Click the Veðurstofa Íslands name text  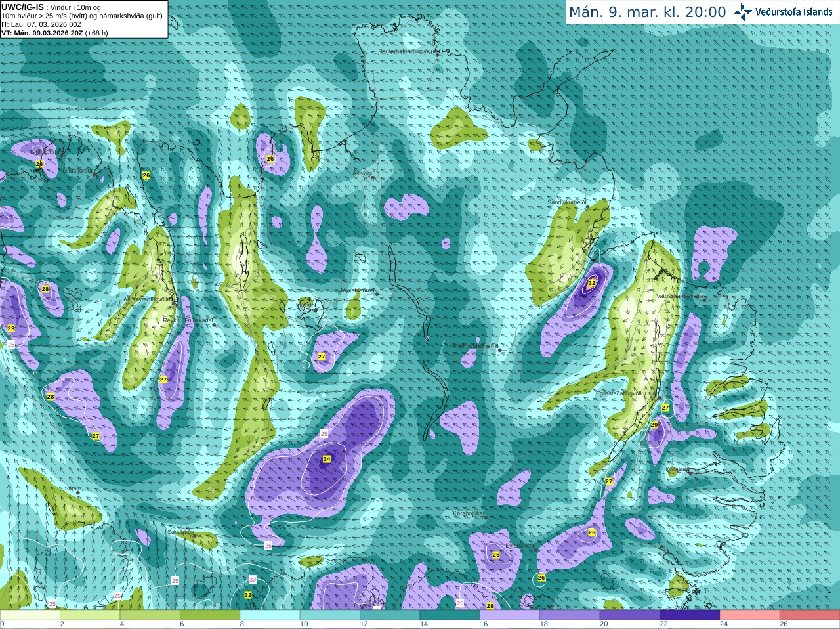pyautogui.click(x=793, y=12)
